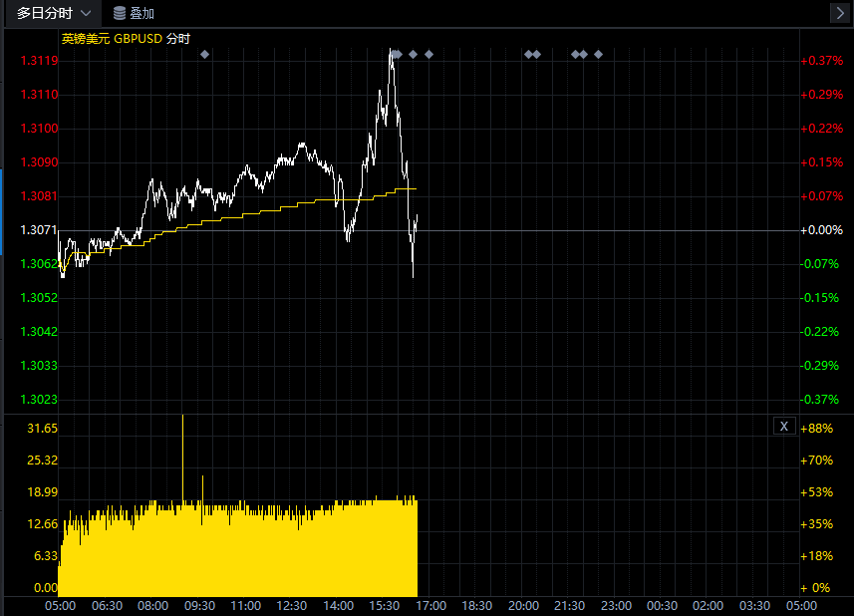Click the 英镑美元 instrument name
Screen dimensions: 854x616
(86, 39)
